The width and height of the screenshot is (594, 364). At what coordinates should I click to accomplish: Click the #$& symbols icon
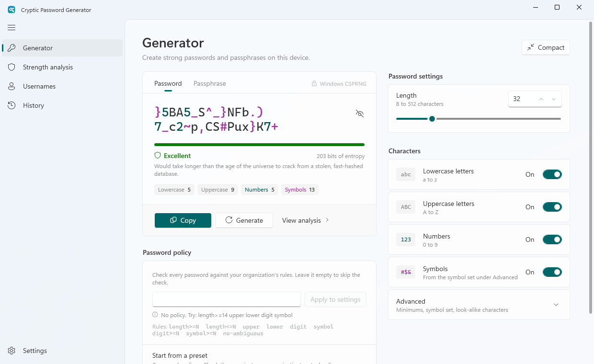406,272
